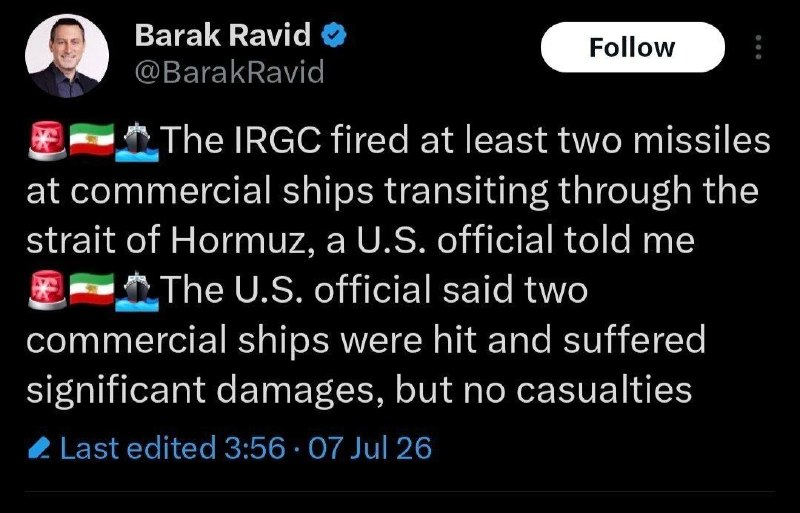Click the 3:56 timestamp
Viewport: 800px width, 513px height.
point(255,448)
